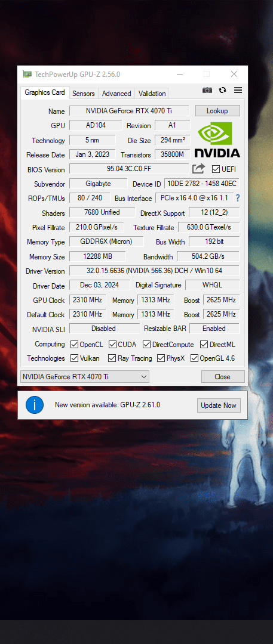This screenshot has width=273, height=644.
Task: Click the Resizable BAR value Enabled
Action: coord(214,329)
